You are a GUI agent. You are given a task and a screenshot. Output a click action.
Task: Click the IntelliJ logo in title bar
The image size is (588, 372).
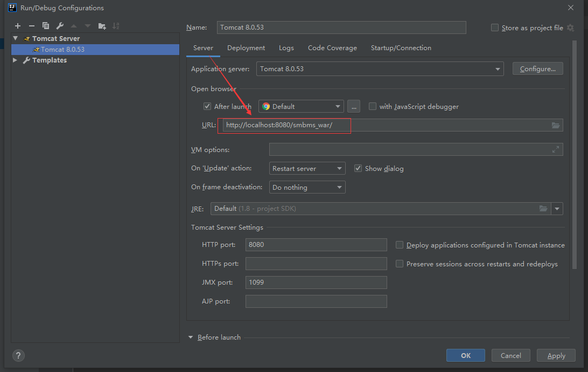coord(12,8)
